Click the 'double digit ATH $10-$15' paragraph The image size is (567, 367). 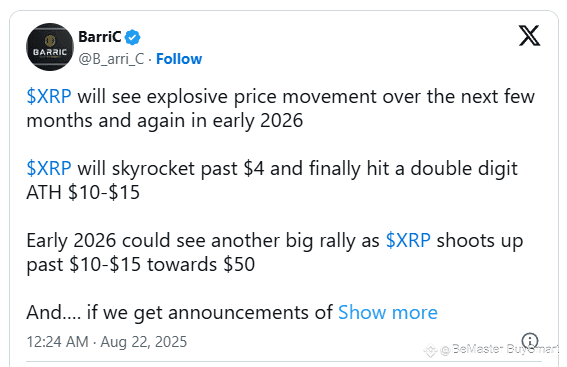(272, 180)
